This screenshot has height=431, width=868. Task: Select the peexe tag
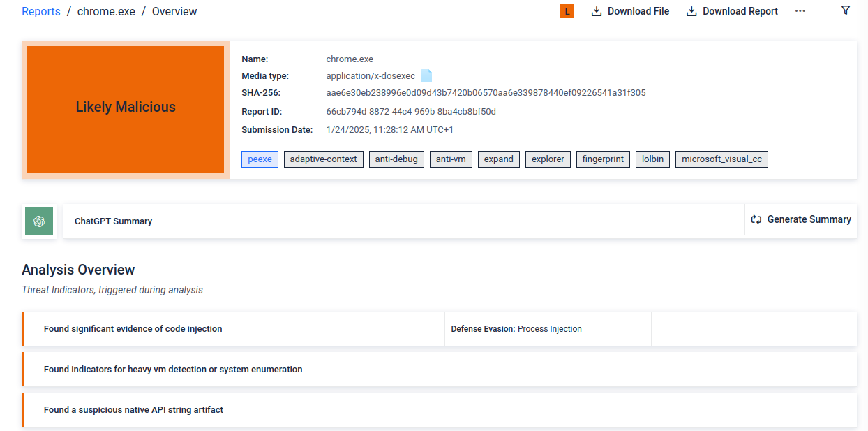point(260,159)
